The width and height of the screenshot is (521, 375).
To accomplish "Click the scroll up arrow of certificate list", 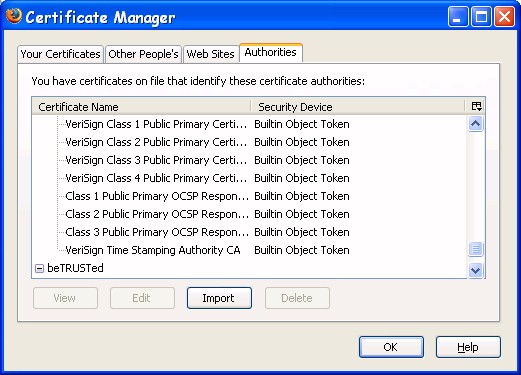I will click(475, 124).
